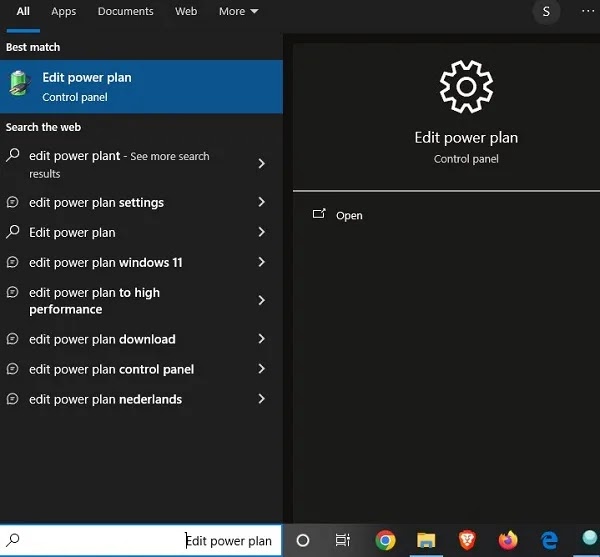Switch to the Apps tab
Viewport: 600px width, 557px height.
point(64,11)
